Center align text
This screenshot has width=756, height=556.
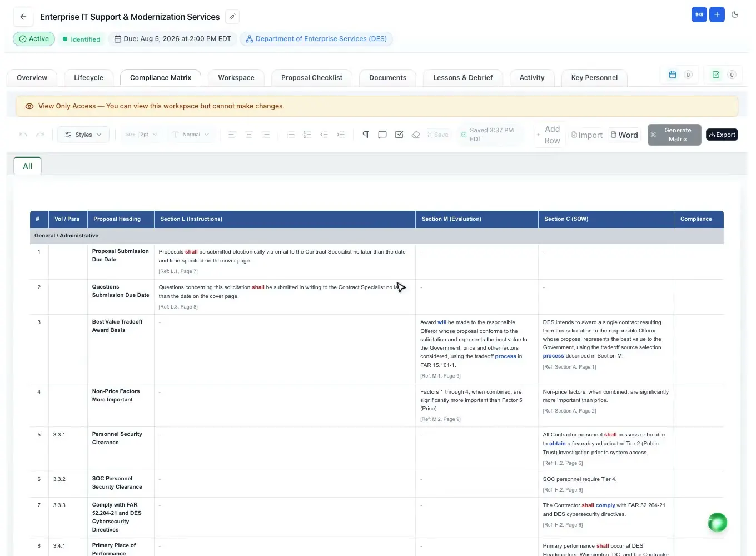[249, 135]
